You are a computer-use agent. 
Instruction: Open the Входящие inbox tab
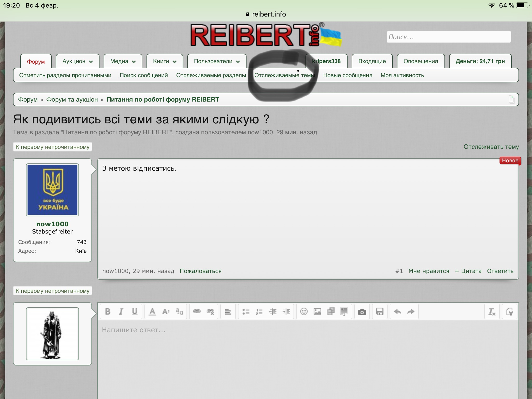(372, 61)
